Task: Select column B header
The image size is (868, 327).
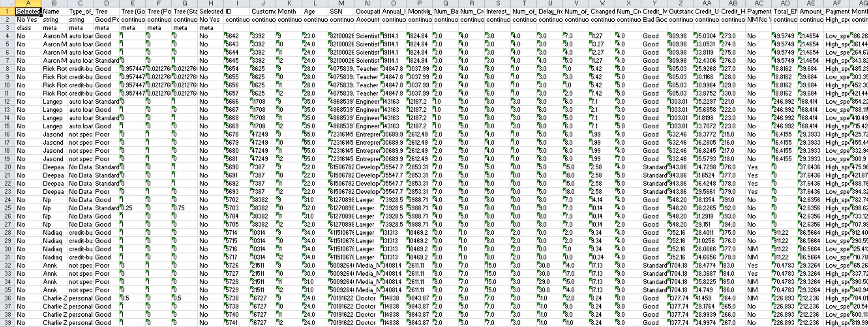Action: point(54,4)
